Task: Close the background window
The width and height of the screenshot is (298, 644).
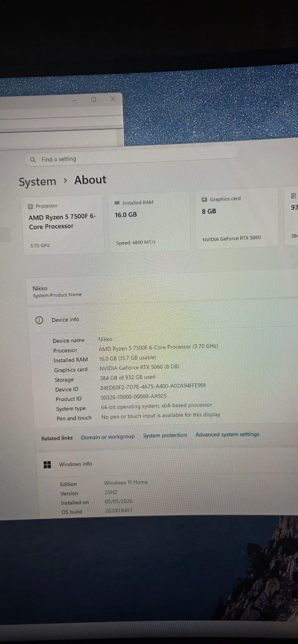Action: pyautogui.click(x=113, y=99)
